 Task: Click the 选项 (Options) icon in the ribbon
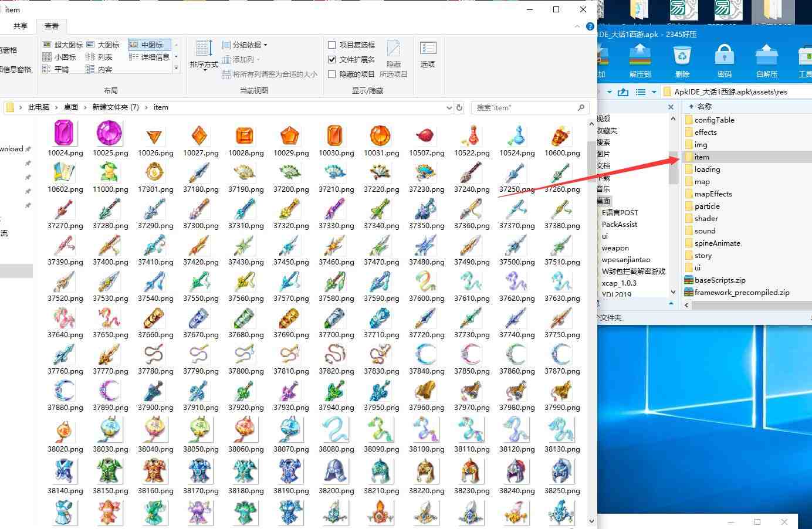428,54
